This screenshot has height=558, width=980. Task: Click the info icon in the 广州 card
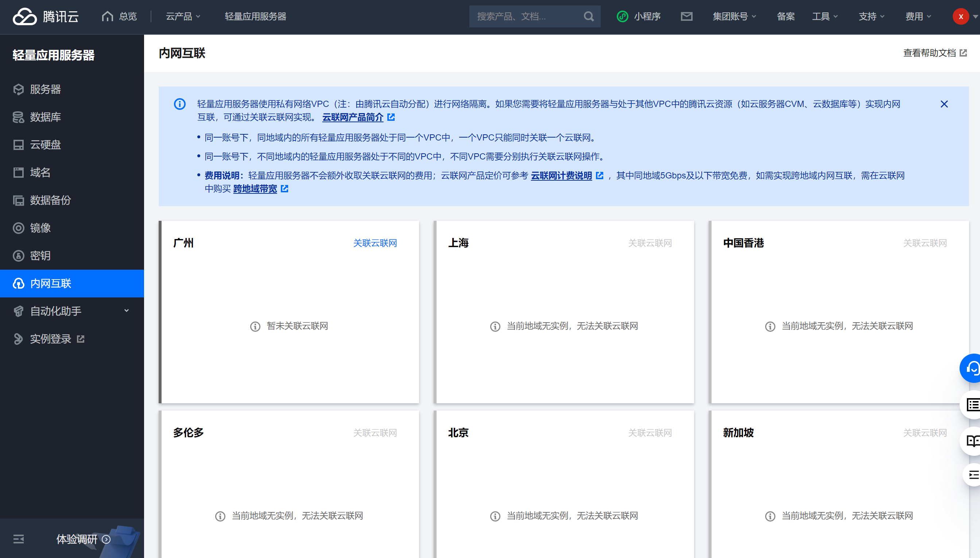(x=255, y=326)
